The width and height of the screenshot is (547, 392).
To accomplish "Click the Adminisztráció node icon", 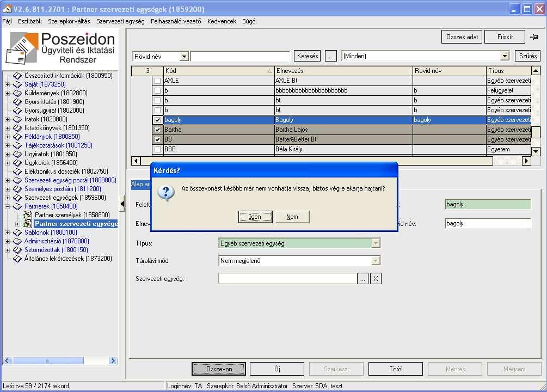I will pos(17,241).
